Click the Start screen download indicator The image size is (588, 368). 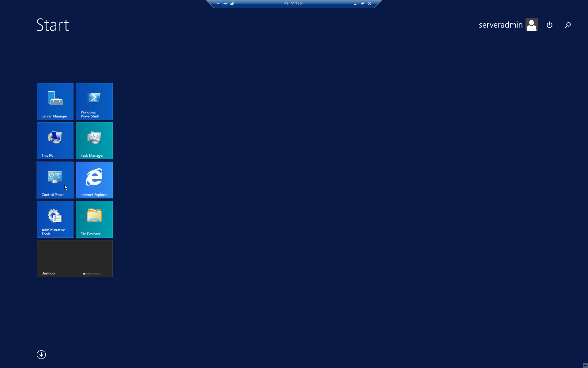41,355
